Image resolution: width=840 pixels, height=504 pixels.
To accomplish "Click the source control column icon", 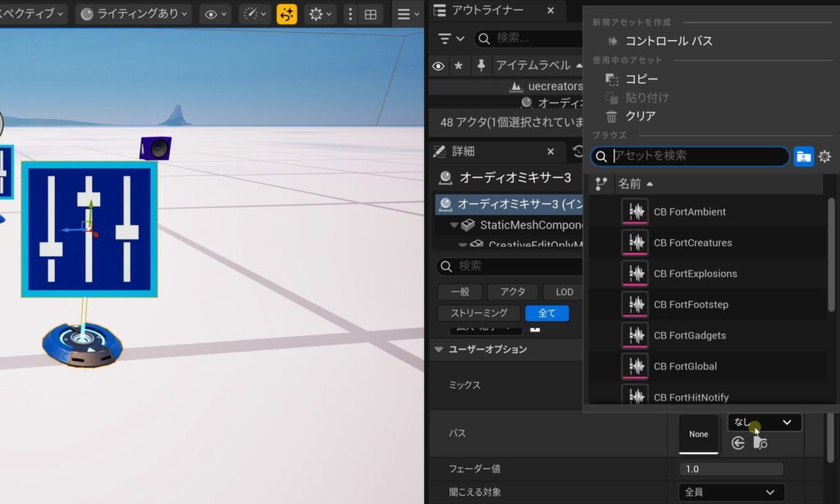I will 600,184.
